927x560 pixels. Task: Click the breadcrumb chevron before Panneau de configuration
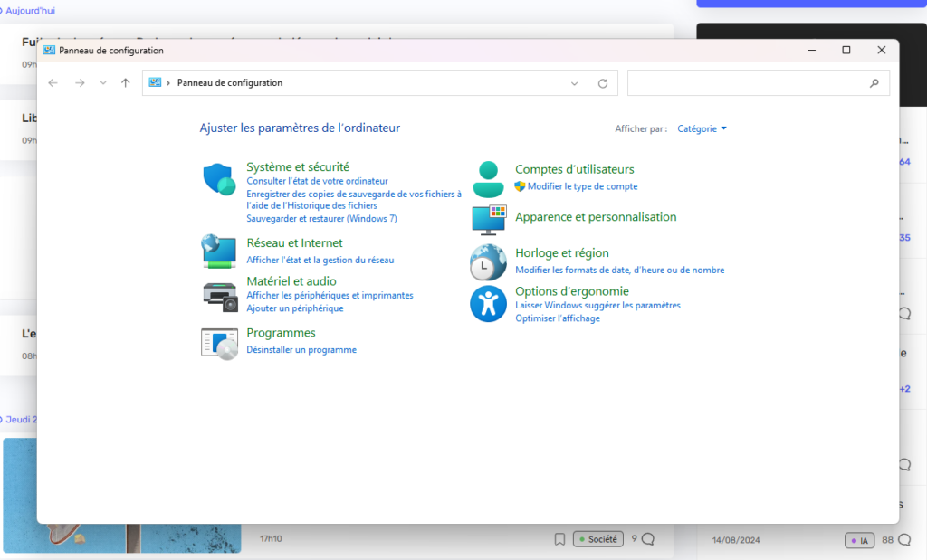(x=168, y=83)
